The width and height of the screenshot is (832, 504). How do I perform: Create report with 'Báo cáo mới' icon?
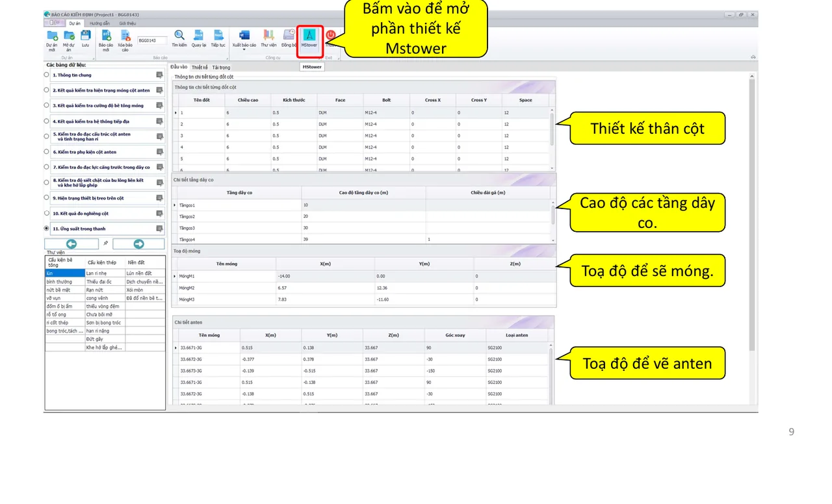coord(106,35)
